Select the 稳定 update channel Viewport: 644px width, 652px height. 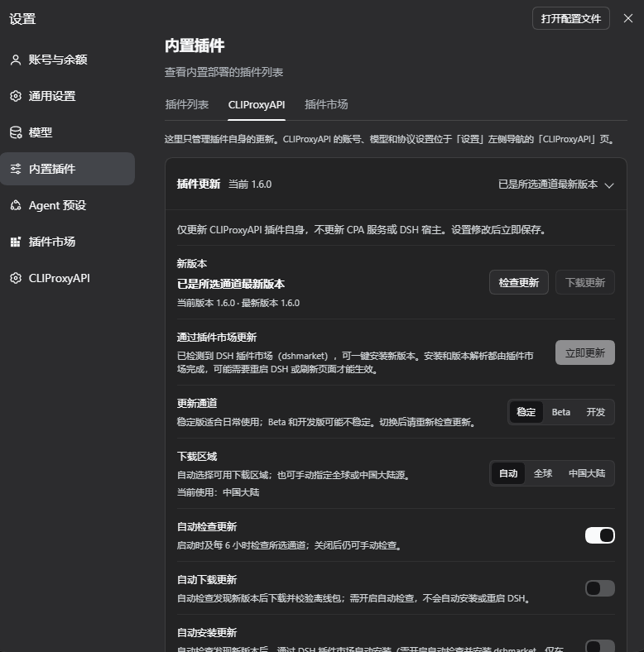click(526, 412)
